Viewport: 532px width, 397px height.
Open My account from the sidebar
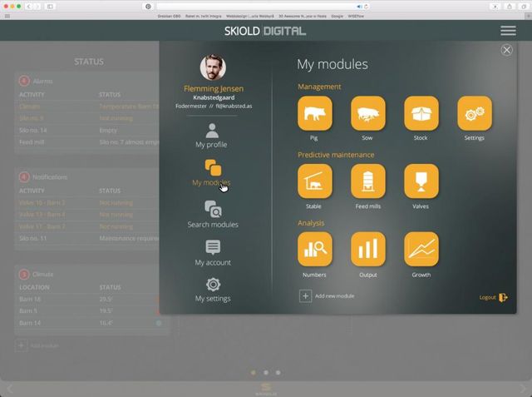[213, 253]
